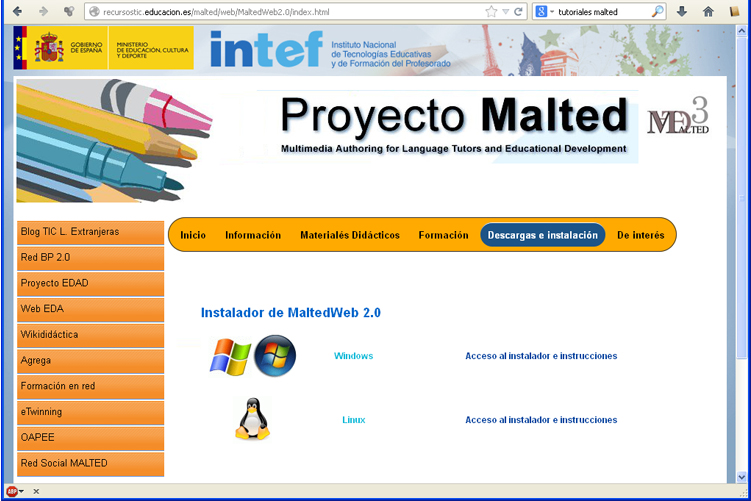This screenshot has height=501, width=751.
Task: Open Red Social MALTED sidebar link
Action: (91, 464)
